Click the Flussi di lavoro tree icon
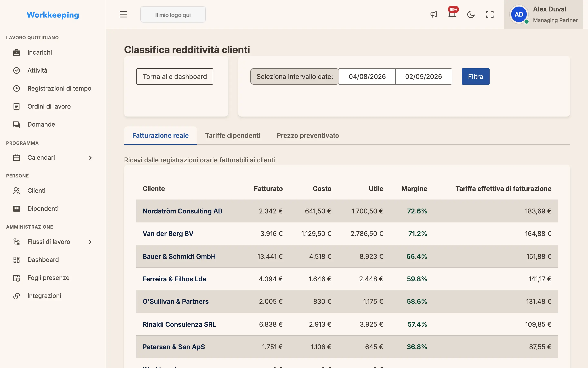The height and width of the screenshot is (368, 588). pyautogui.click(x=17, y=242)
